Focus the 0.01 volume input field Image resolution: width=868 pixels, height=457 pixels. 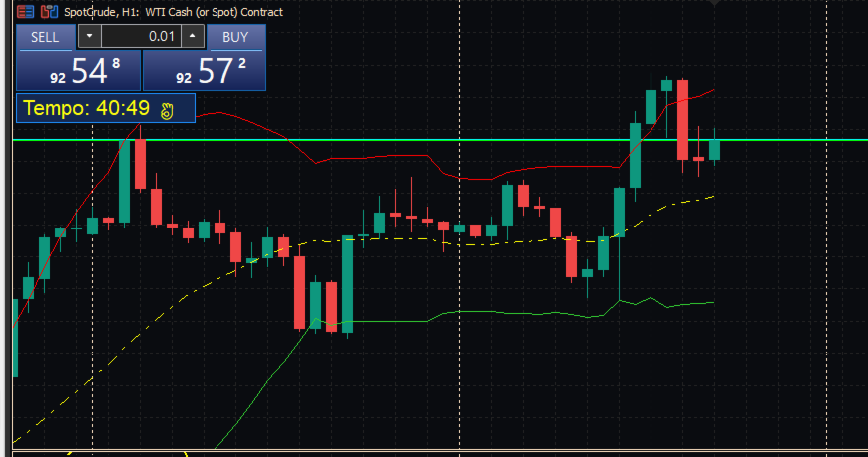(141, 37)
